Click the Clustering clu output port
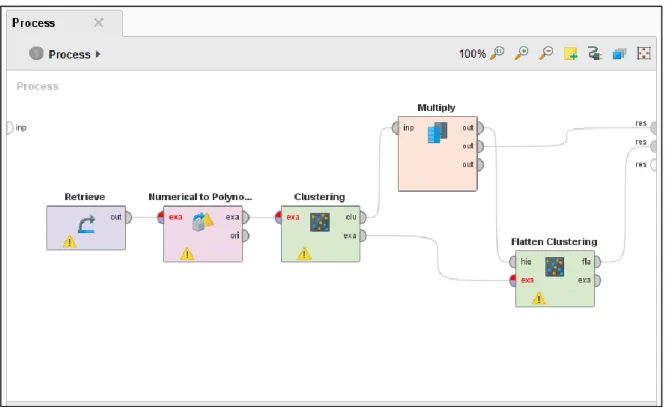The image size is (669, 407). click(x=363, y=217)
